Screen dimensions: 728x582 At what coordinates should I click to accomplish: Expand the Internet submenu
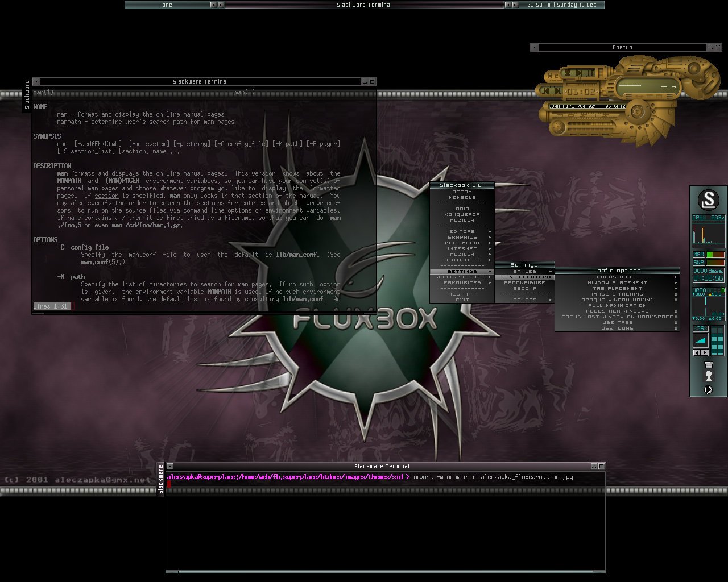(462, 248)
